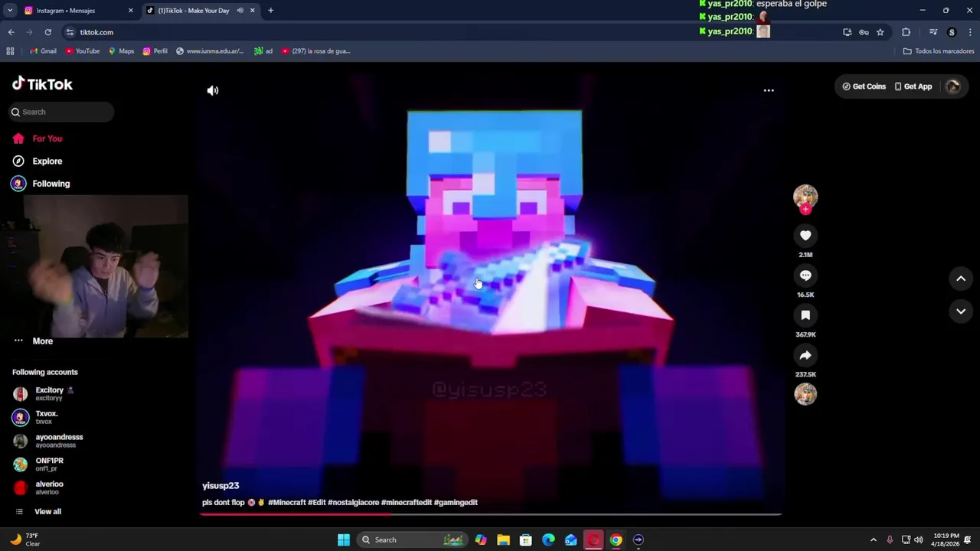
Task: Go to next video with down arrow
Action: coord(961,311)
